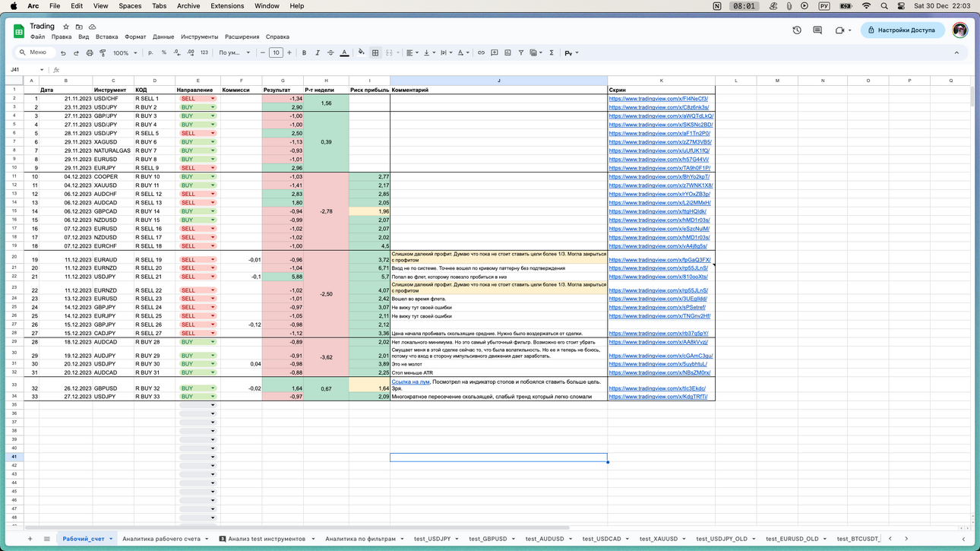Open the borders tool
The image size is (980, 551).
[x=375, y=53]
